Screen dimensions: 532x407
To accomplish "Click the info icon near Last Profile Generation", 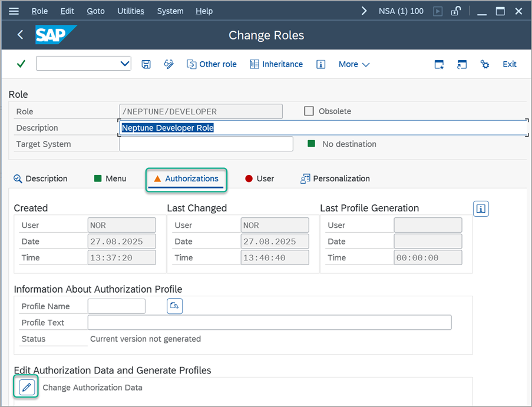I will point(481,209).
